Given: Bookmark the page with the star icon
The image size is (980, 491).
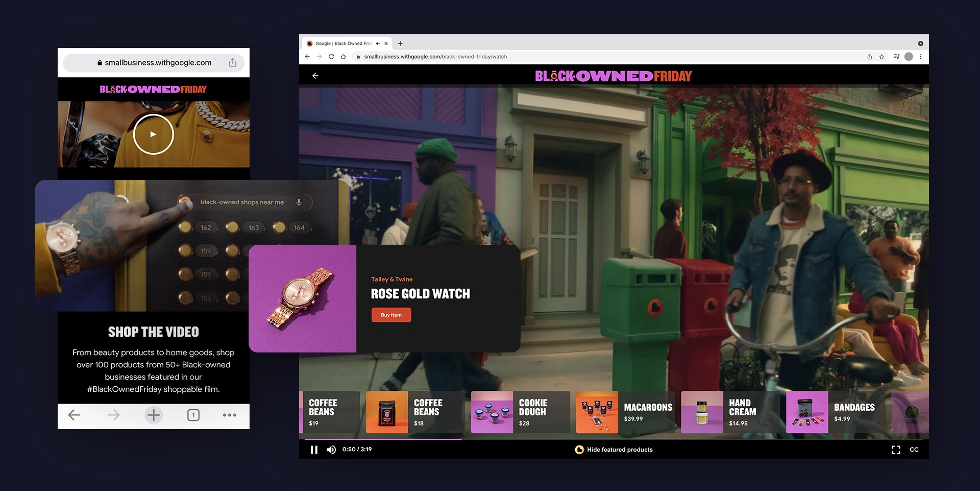Looking at the screenshot, I should click(881, 57).
